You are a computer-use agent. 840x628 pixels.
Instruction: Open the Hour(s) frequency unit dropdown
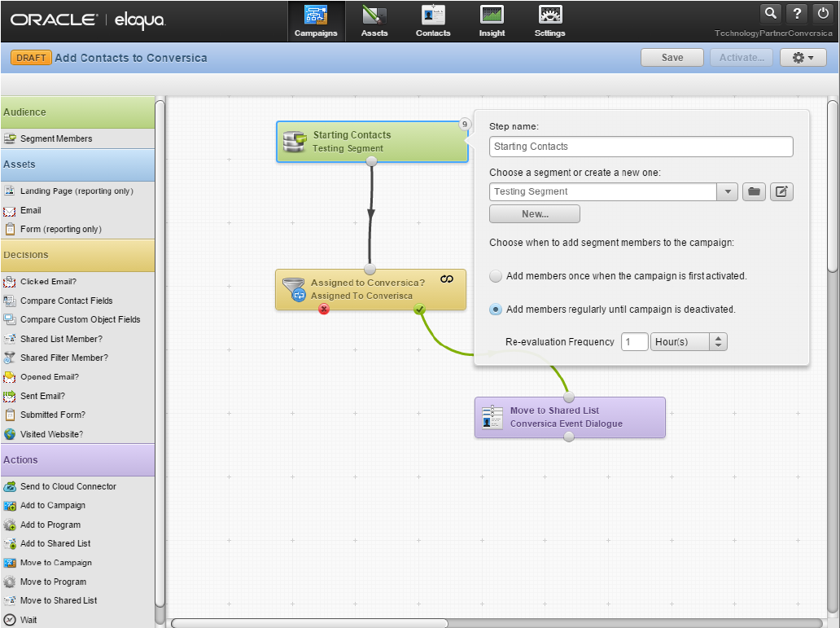click(689, 341)
